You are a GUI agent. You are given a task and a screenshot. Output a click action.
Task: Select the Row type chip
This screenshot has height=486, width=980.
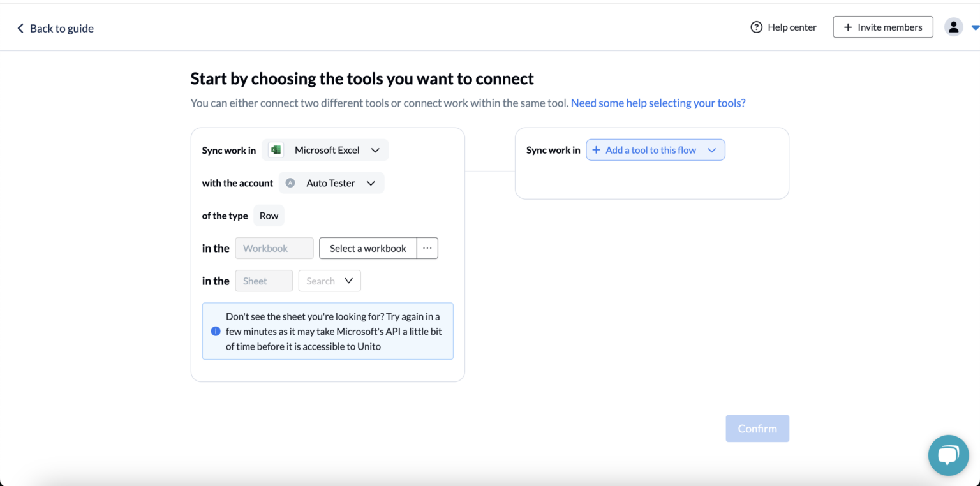click(269, 215)
